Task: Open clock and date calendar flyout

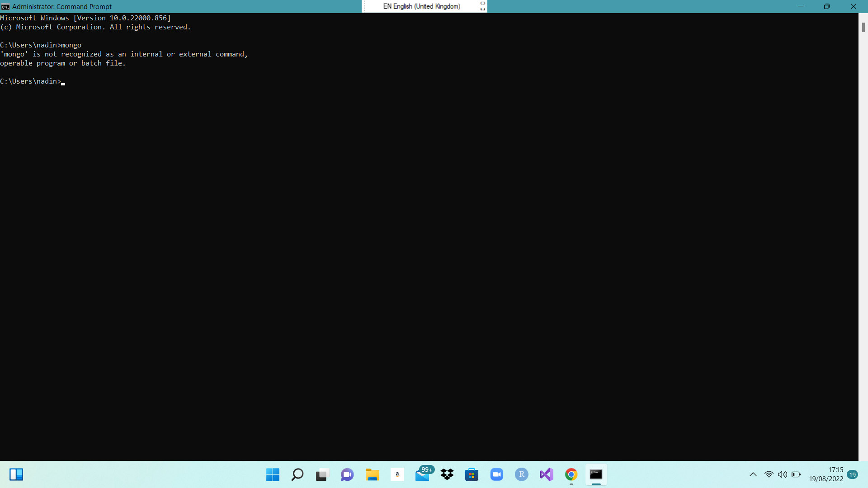Action: click(x=826, y=474)
